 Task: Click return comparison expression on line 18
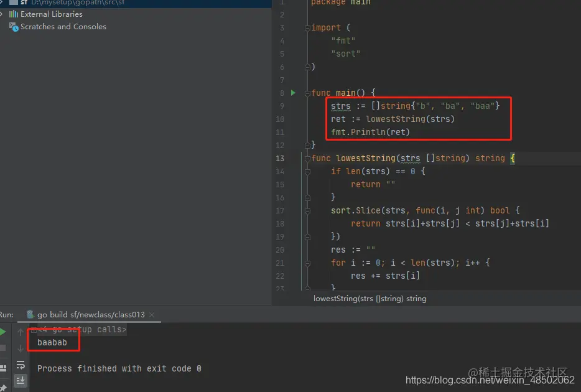tap(450, 223)
